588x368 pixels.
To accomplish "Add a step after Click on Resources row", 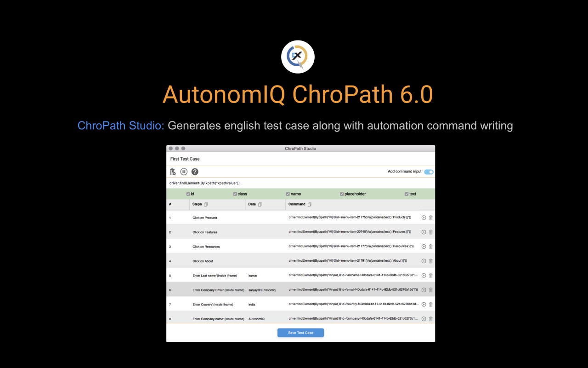I will point(424,247).
